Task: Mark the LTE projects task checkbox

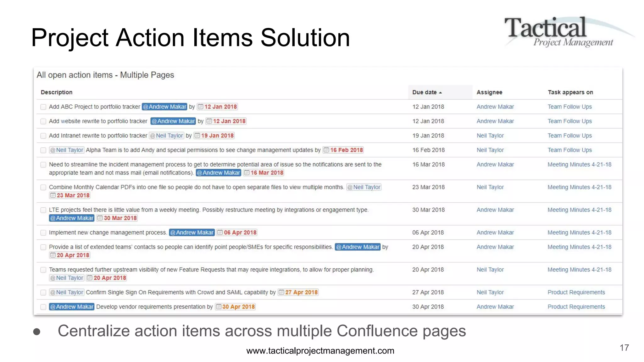Action: coord(43,210)
